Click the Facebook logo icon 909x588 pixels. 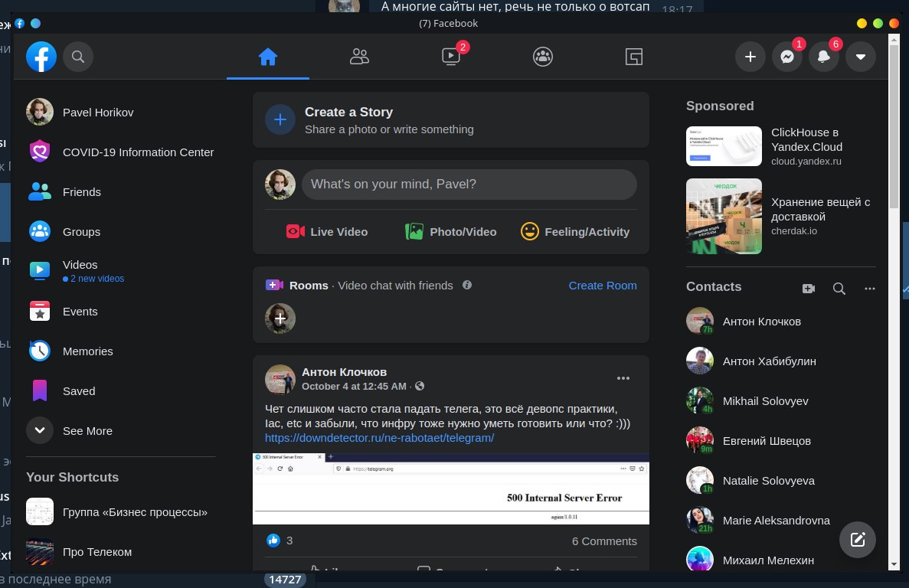(x=41, y=57)
